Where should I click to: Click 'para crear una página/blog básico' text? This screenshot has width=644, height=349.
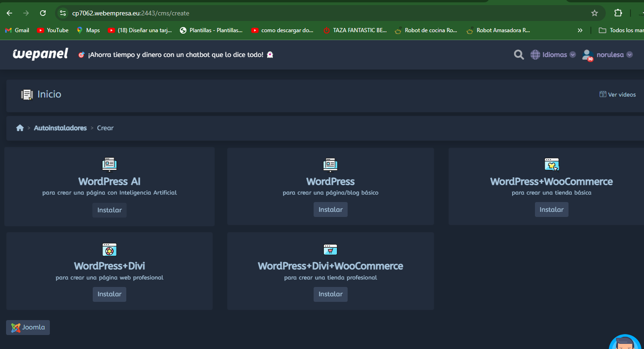point(330,193)
